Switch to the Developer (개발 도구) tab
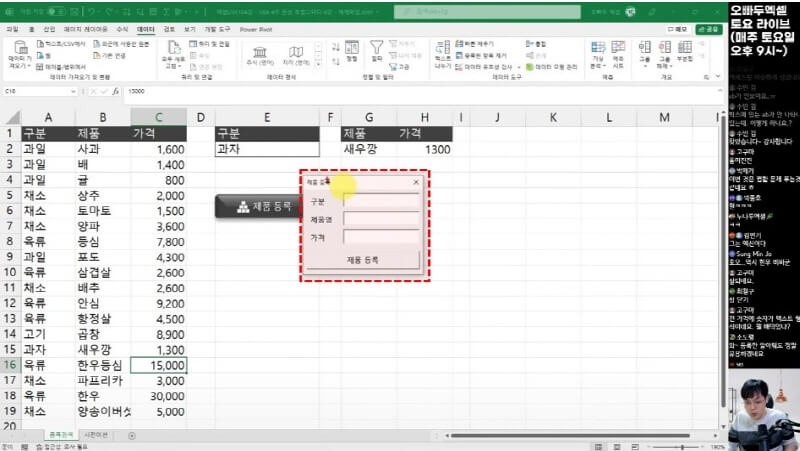Image resolution: width=800 pixels, height=451 pixels. pyautogui.click(x=217, y=30)
